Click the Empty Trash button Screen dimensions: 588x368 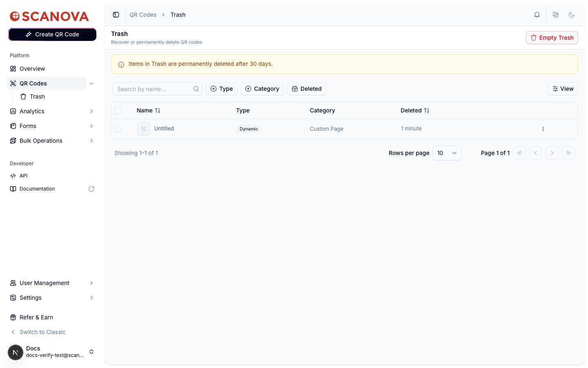point(552,38)
